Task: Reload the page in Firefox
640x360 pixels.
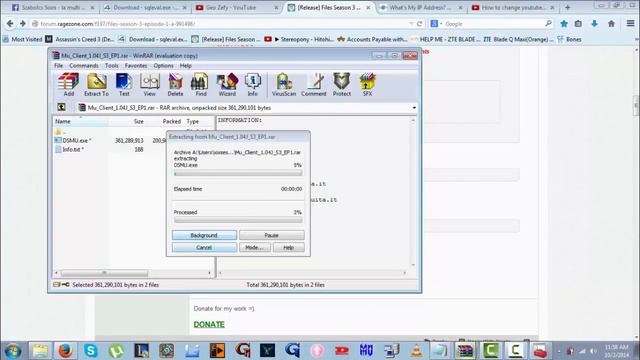Action: pos(420,24)
